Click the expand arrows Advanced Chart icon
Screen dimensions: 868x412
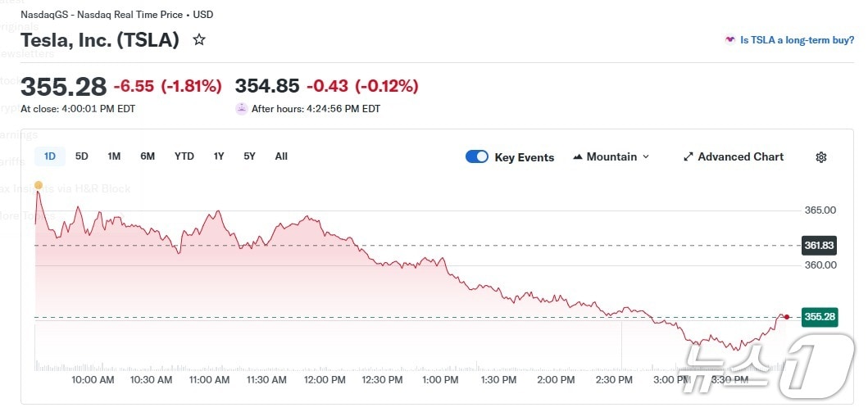click(688, 156)
